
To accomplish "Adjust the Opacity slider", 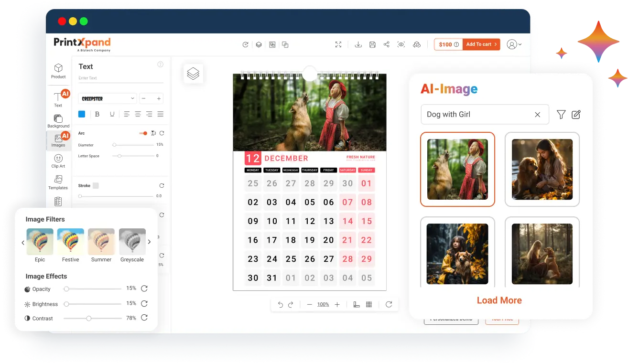I will [93, 289].
